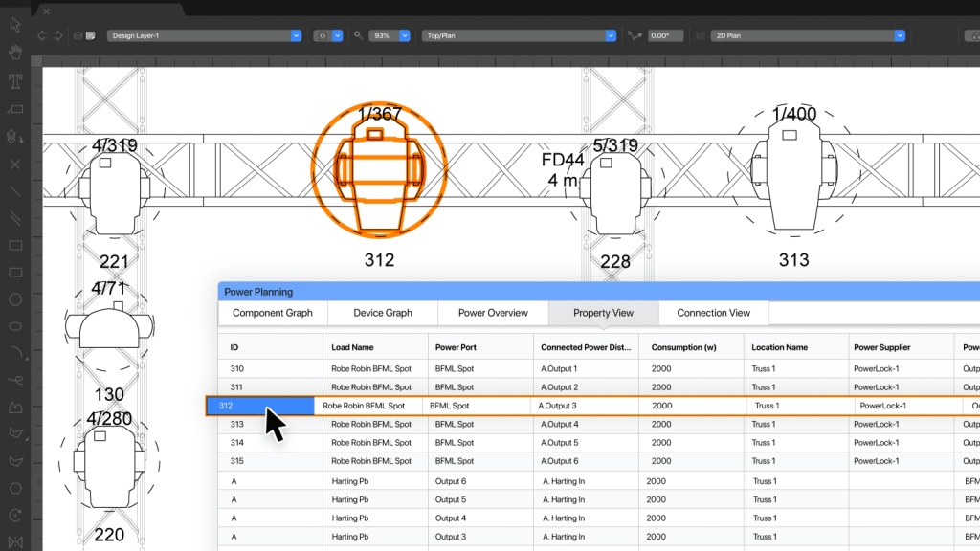The width and height of the screenshot is (980, 551).
Task: Select the arrow Selection tool
Action: [x=15, y=23]
